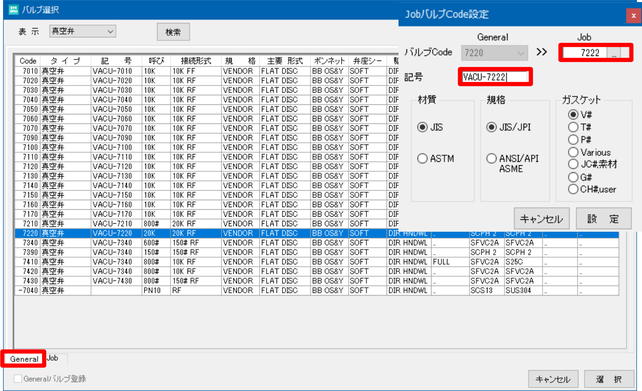Image resolution: width=642 pixels, height=391 pixels.
Task: Click the ボンネット column header
Action: 329,61
